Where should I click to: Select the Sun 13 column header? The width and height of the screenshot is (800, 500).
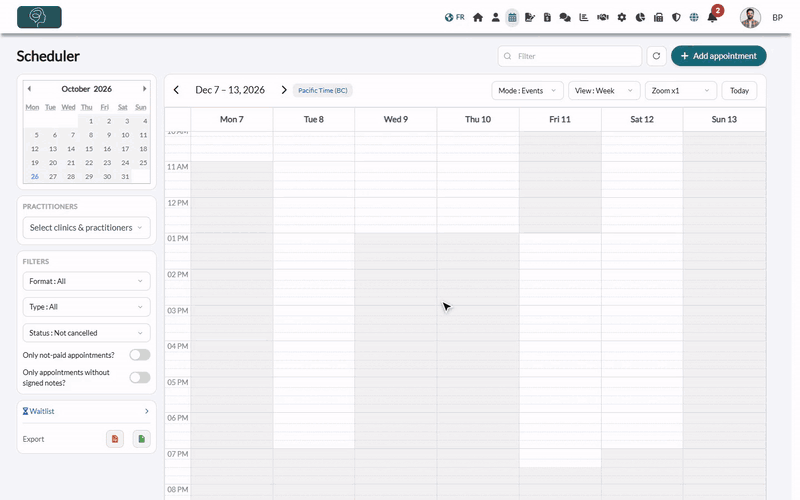[x=724, y=119]
